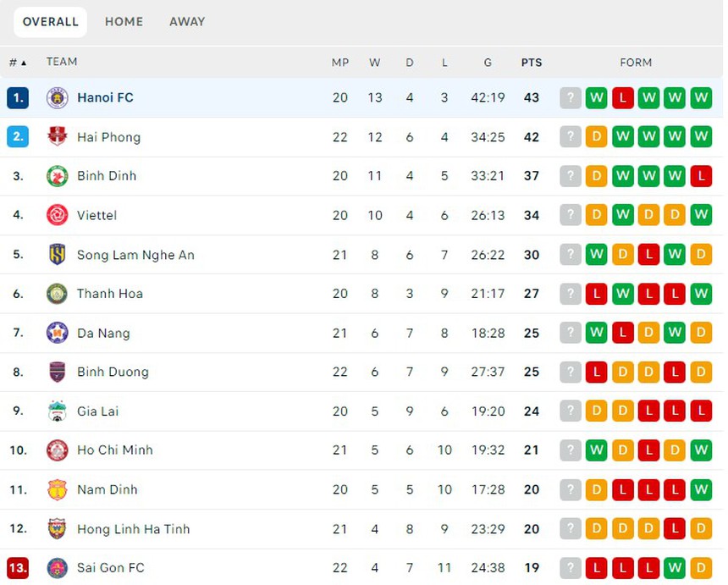Click the Gia Lai club logo
Screen dimensions: 728x585
pyautogui.click(x=56, y=411)
